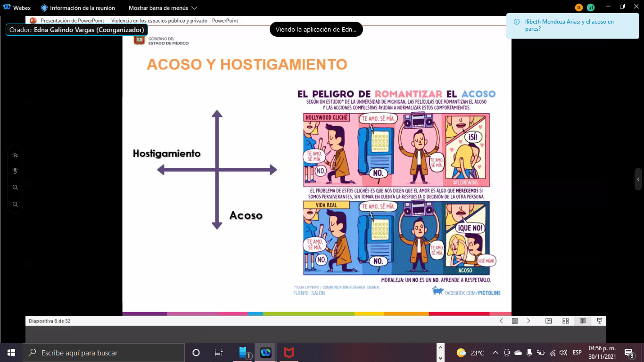Open the Action Center notifications icon

[x=629, y=353]
